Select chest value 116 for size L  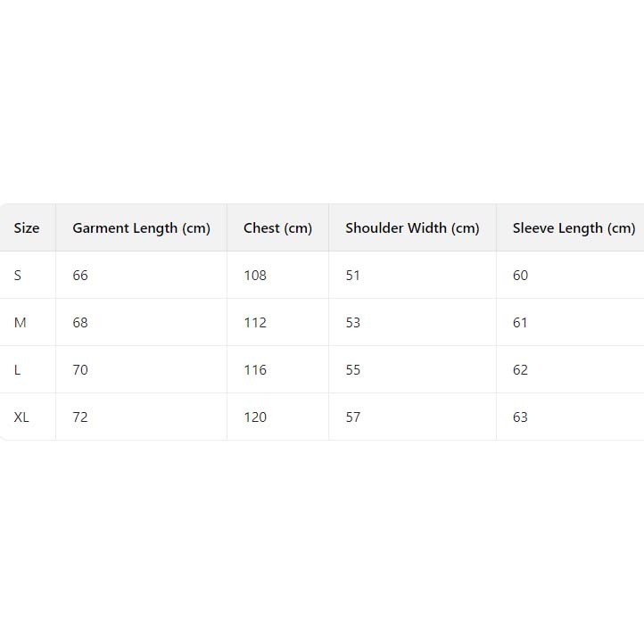255,370
